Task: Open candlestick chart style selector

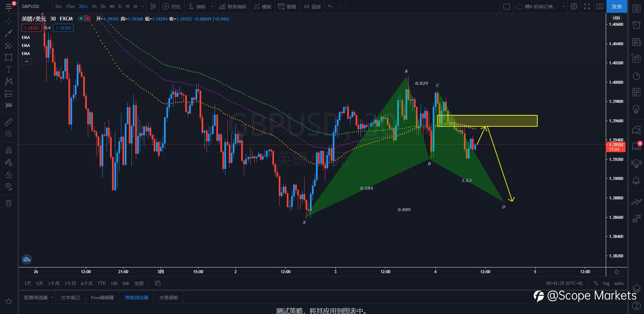Action: pos(153,6)
